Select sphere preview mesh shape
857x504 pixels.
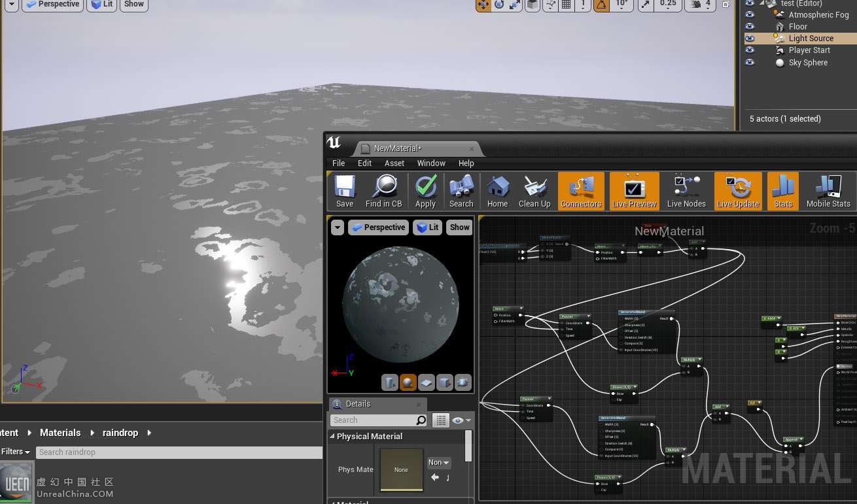(x=408, y=382)
